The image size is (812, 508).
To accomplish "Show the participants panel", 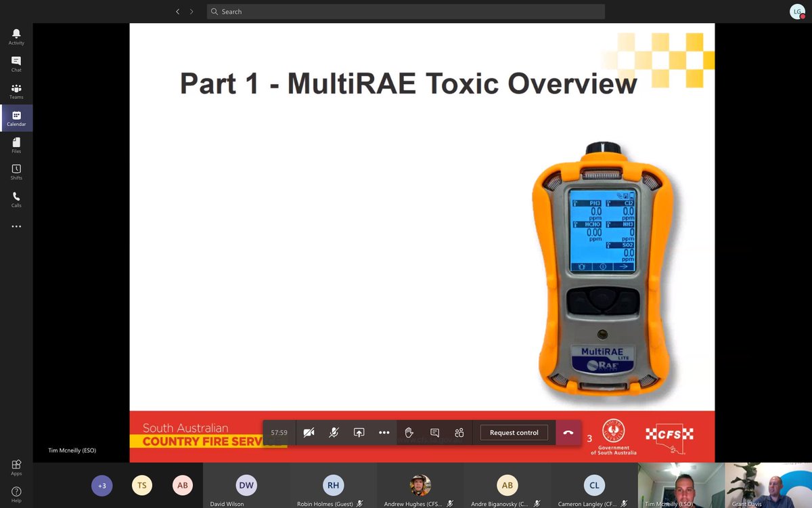I will pyautogui.click(x=459, y=432).
